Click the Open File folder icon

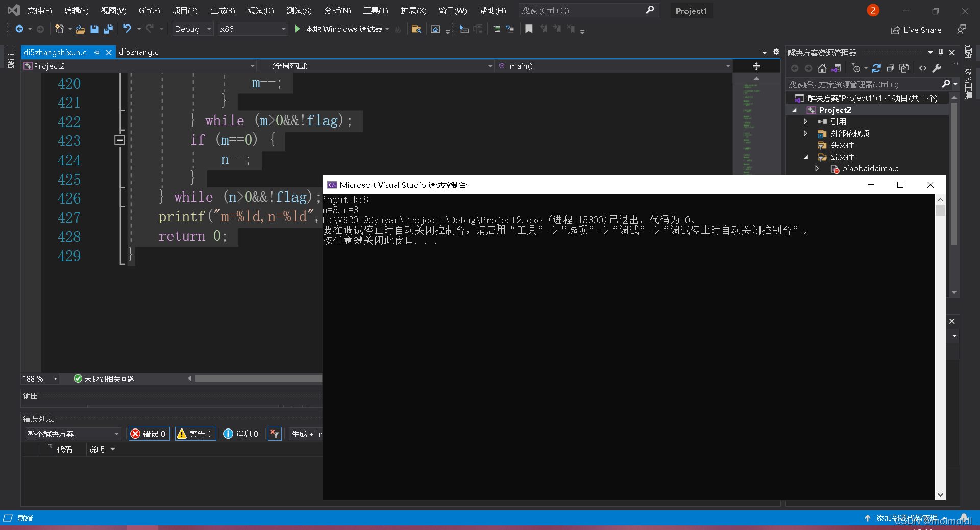point(80,29)
